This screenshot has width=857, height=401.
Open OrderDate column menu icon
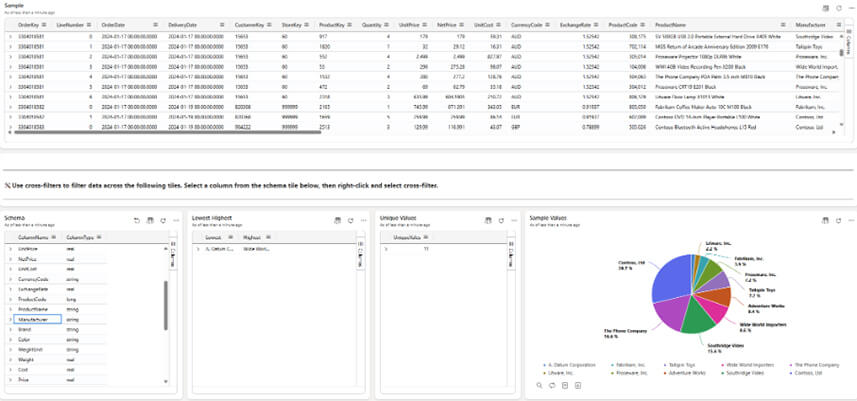[x=156, y=25]
